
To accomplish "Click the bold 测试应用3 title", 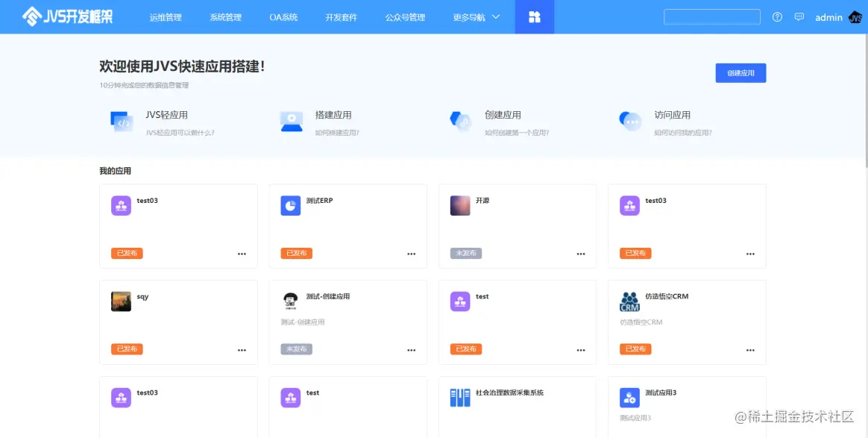I will click(661, 392).
